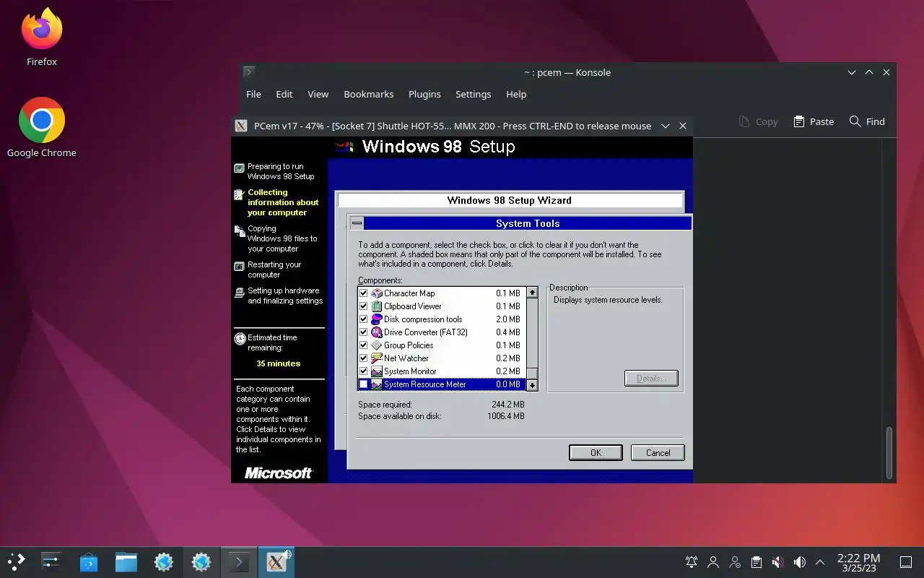924x578 pixels.
Task: Switch to the PCem X taskbar entry
Action: (276, 561)
